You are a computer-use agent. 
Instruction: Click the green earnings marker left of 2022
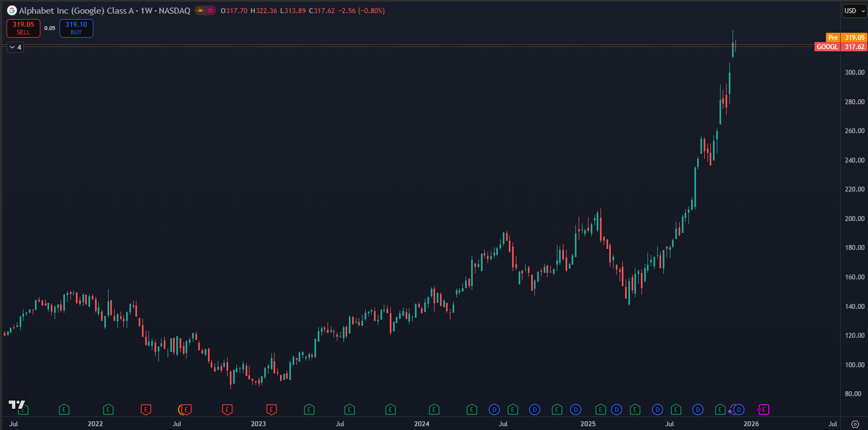64,409
